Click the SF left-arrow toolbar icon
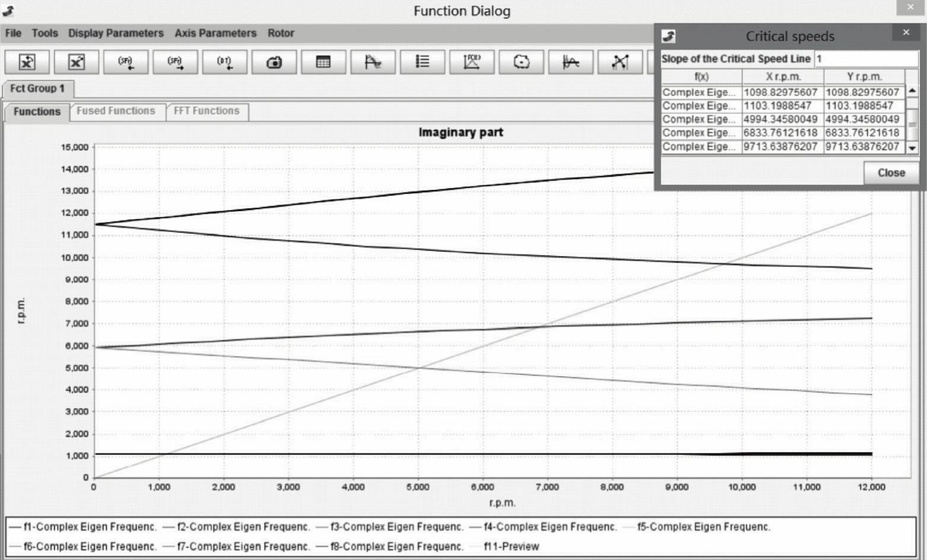The width and height of the screenshot is (927, 560). coord(126,62)
